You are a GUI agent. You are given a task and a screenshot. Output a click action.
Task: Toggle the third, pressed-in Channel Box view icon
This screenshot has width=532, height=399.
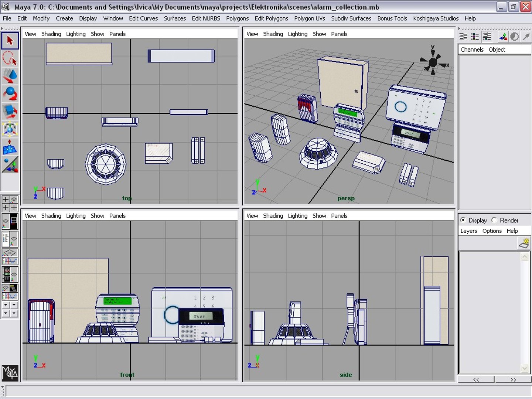coord(487,37)
